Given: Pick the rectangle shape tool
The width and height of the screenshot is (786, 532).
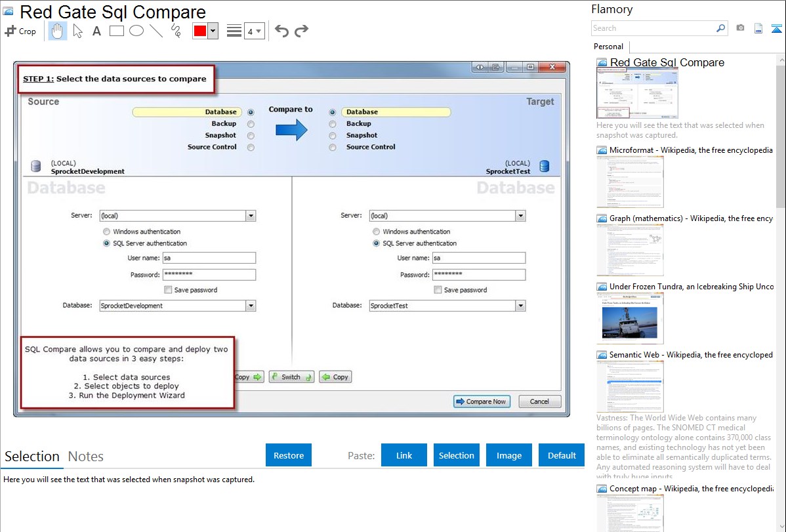Looking at the screenshot, I should click(116, 31).
